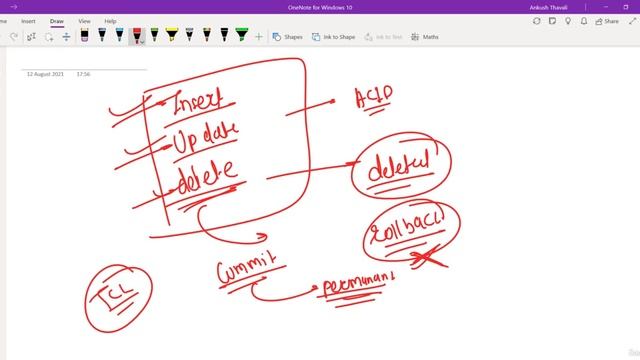Click the lightbulb Tell me icon
Viewport: 640px width, 360px height.
(568, 21)
